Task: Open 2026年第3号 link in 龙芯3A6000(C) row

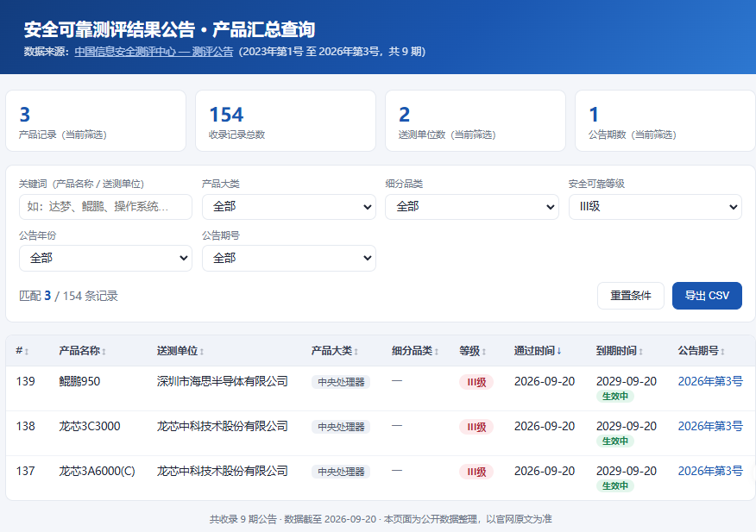Action: coord(710,471)
